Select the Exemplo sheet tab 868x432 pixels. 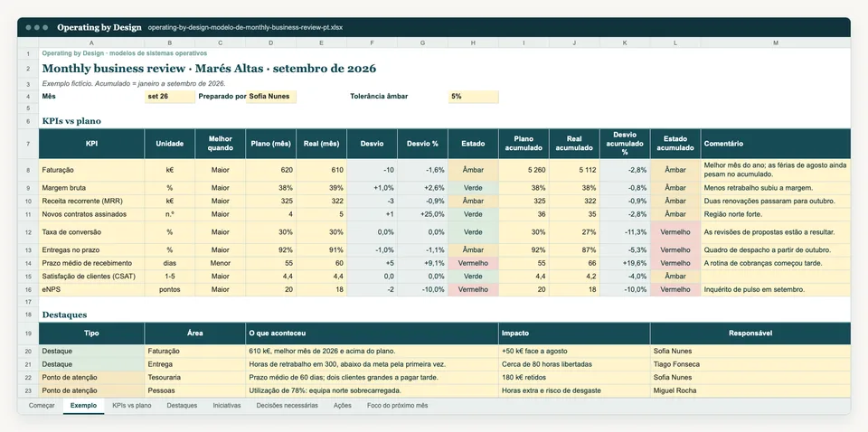click(83, 406)
